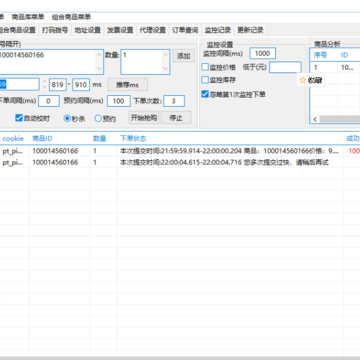Screen dimensions: 360x360
Task: Click the 数量 column header in order table
Action: click(99, 138)
